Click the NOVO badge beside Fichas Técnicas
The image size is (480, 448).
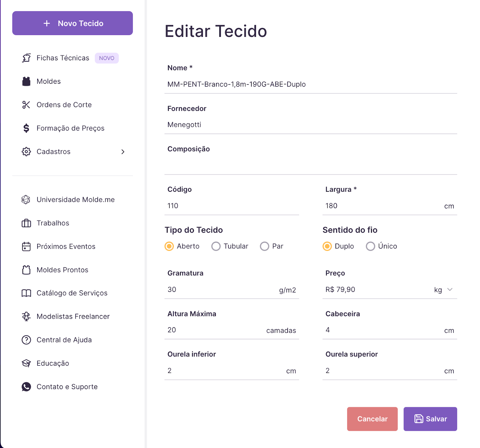(x=107, y=58)
